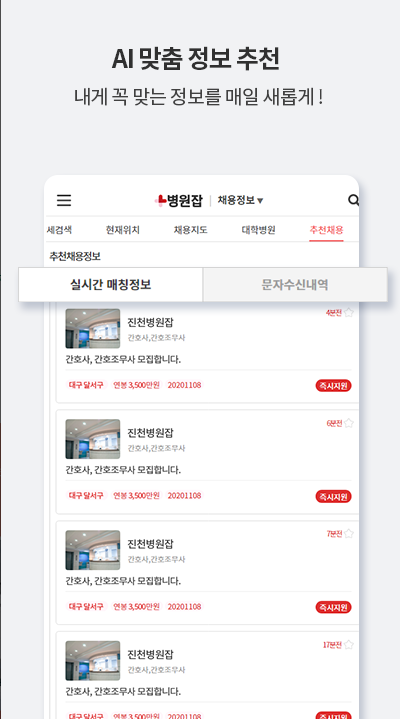Favorite the job posted 7분전
Screen dimensions: 400x719
(x=349, y=534)
